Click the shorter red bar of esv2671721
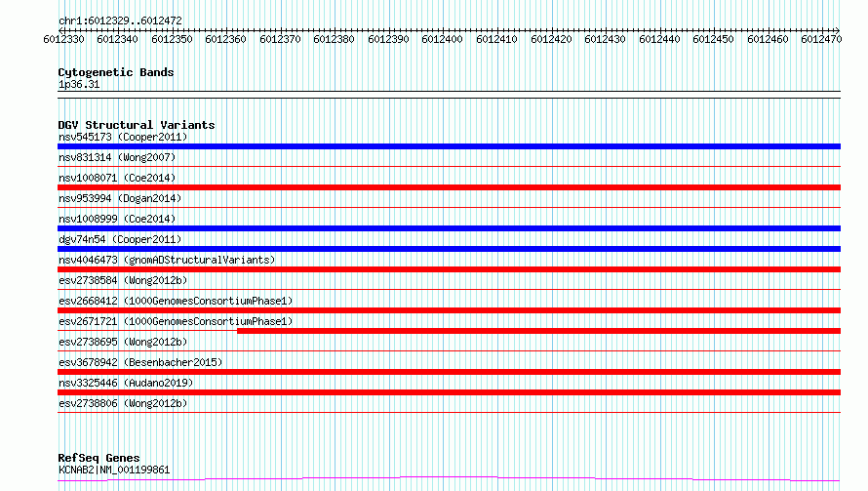 coord(538,331)
